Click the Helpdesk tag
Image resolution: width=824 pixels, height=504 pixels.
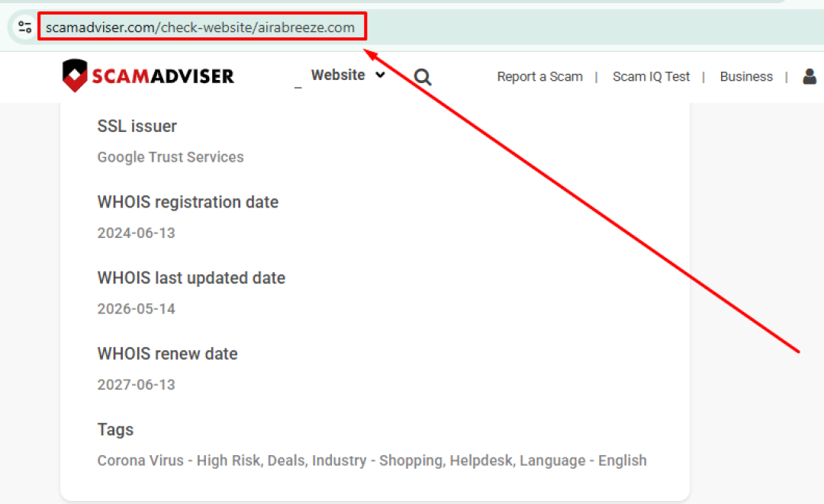click(481, 461)
